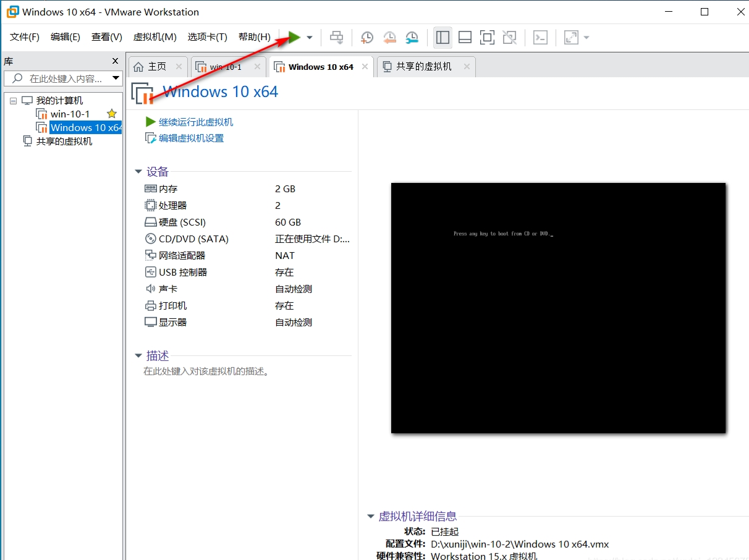Open the 网络适配器 device setting
This screenshot has width=749, height=560.
click(x=182, y=255)
